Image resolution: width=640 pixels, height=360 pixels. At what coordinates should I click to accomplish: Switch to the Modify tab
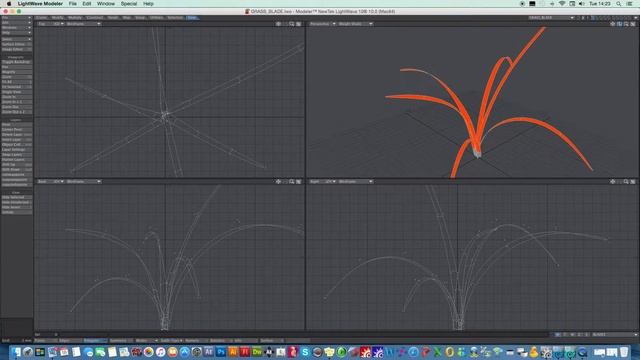(x=58, y=18)
